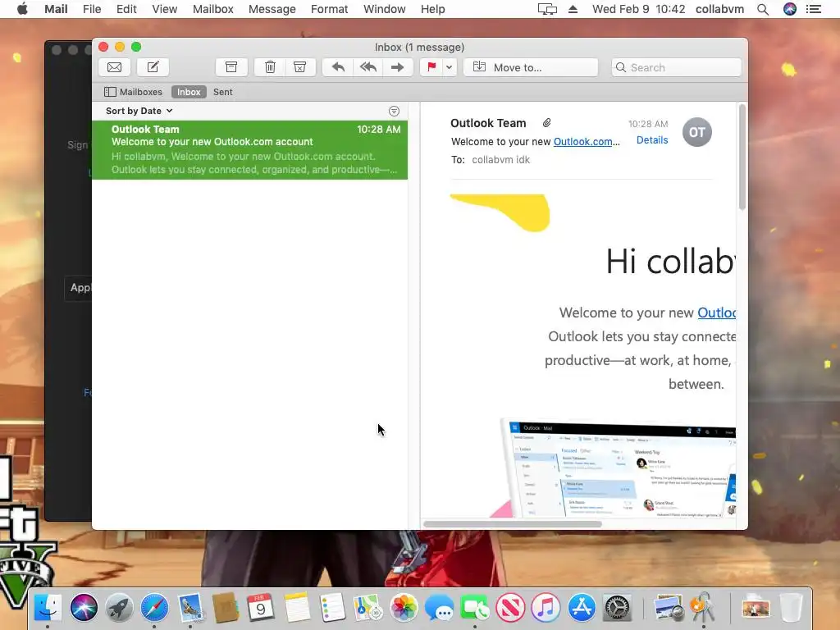Open the Mailbox menu
This screenshot has width=840, height=630.
click(x=213, y=9)
